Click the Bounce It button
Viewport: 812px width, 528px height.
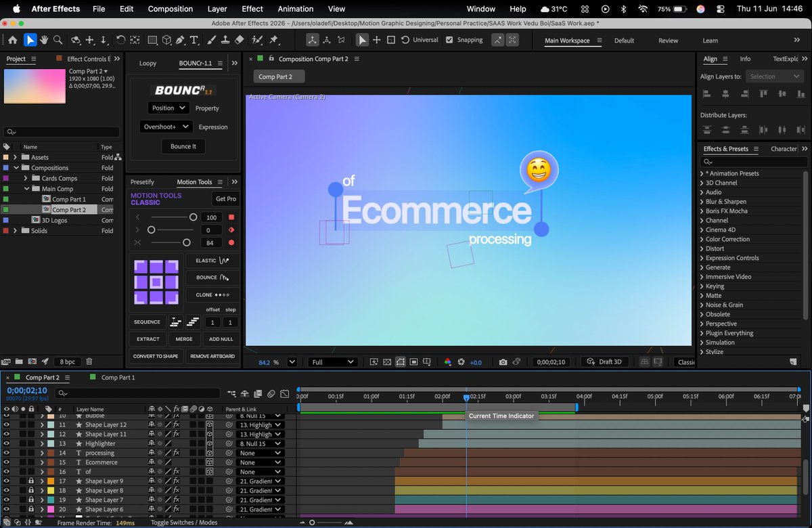pos(183,146)
